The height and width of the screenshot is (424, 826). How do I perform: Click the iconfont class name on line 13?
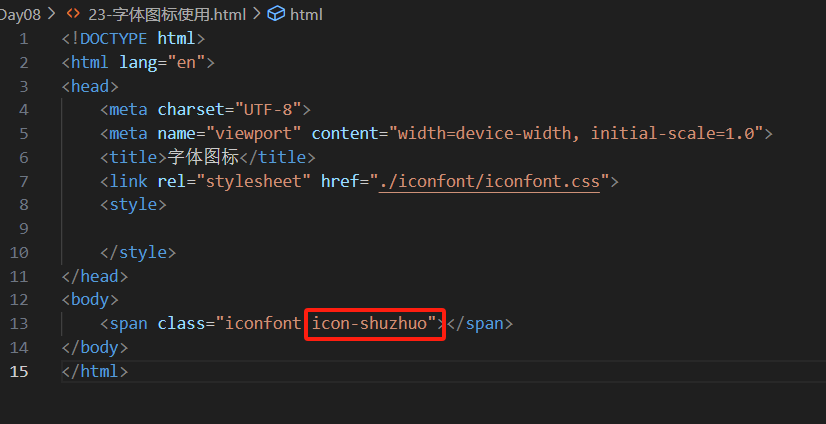pyautogui.click(x=263, y=323)
